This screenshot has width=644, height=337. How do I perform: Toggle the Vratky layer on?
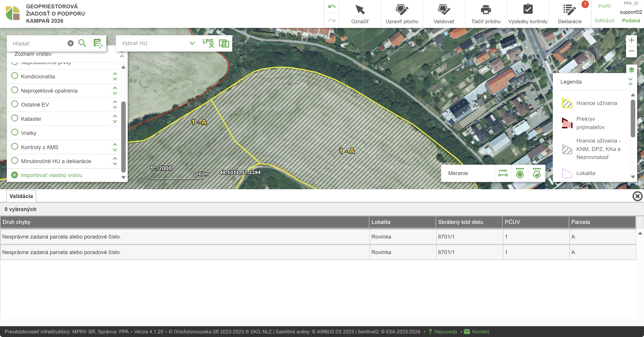(x=15, y=132)
